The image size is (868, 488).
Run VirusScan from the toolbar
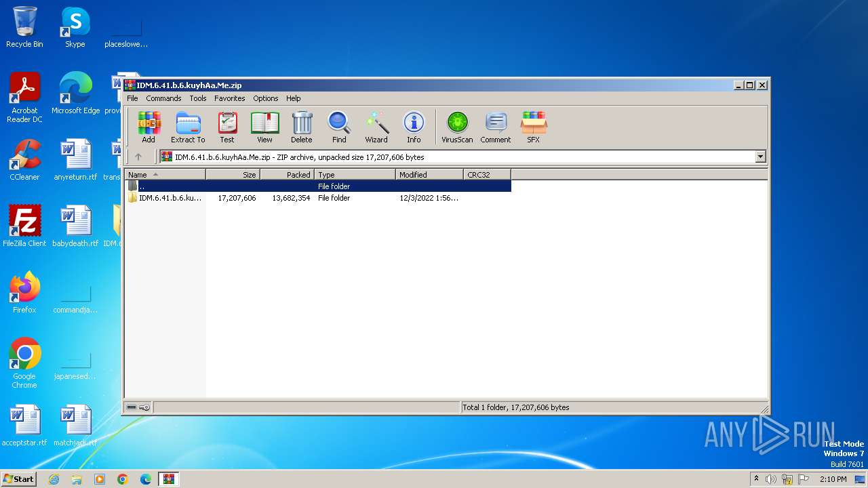pyautogui.click(x=457, y=127)
